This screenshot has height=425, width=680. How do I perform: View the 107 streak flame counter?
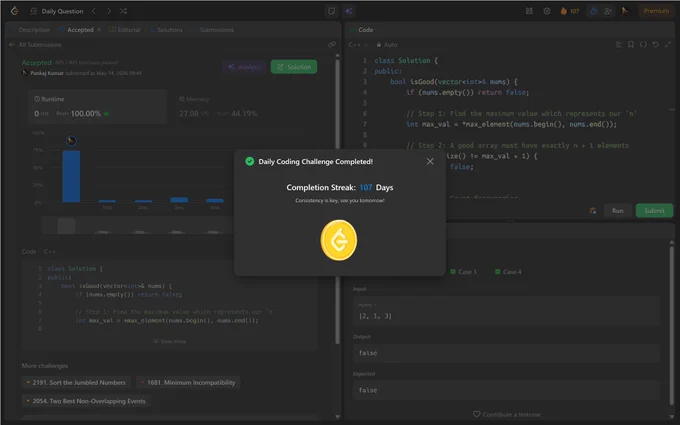pyautogui.click(x=570, y=11)
